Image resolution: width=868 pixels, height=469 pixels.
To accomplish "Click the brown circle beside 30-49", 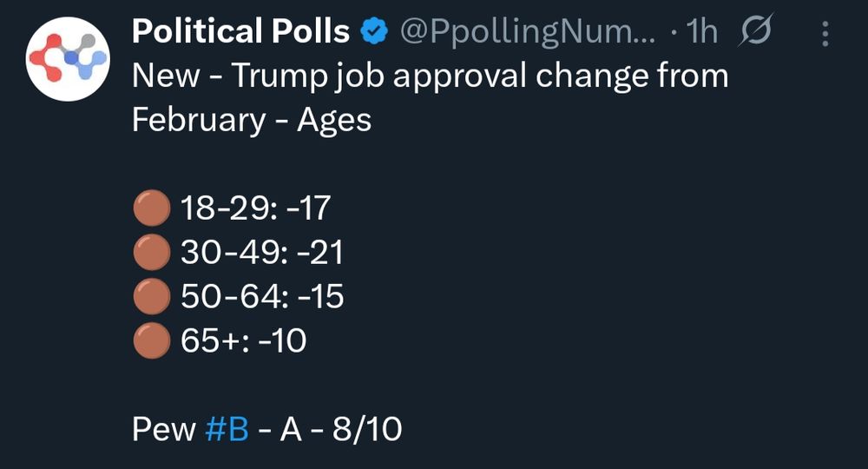I will 152,252.
